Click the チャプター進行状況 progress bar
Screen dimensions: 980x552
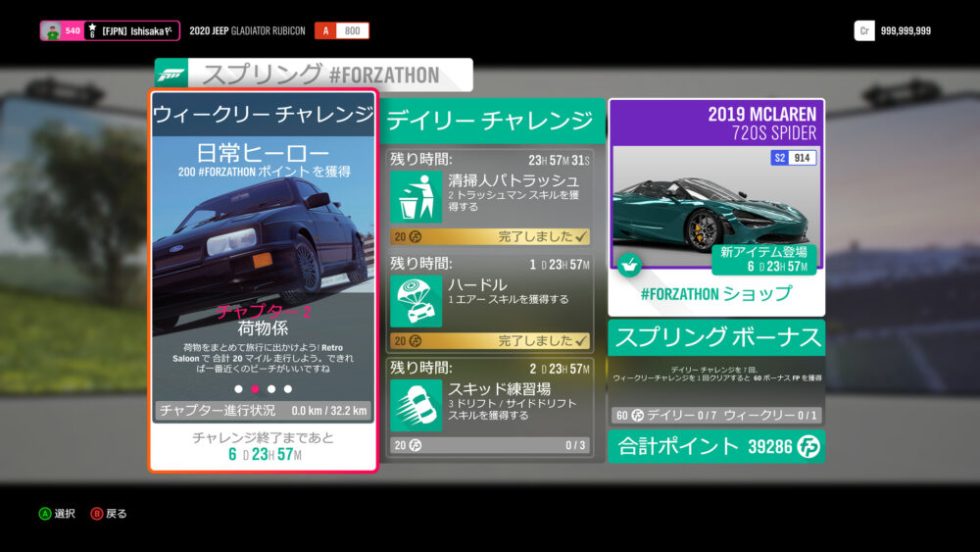click(x=263, y=411)
